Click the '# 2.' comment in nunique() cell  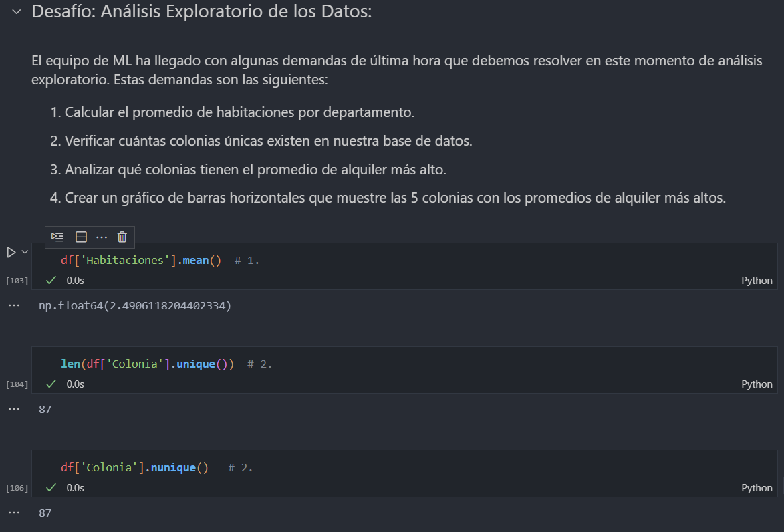point(241,467)
